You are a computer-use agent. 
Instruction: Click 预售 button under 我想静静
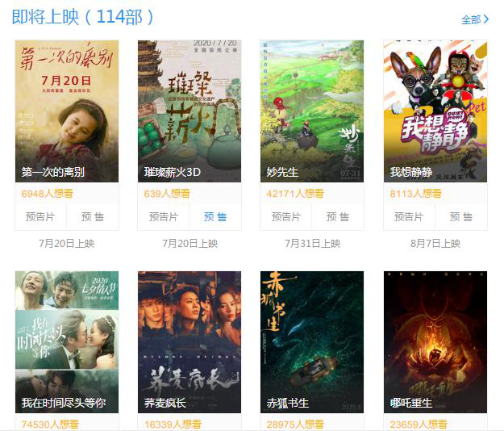(461, 217)
